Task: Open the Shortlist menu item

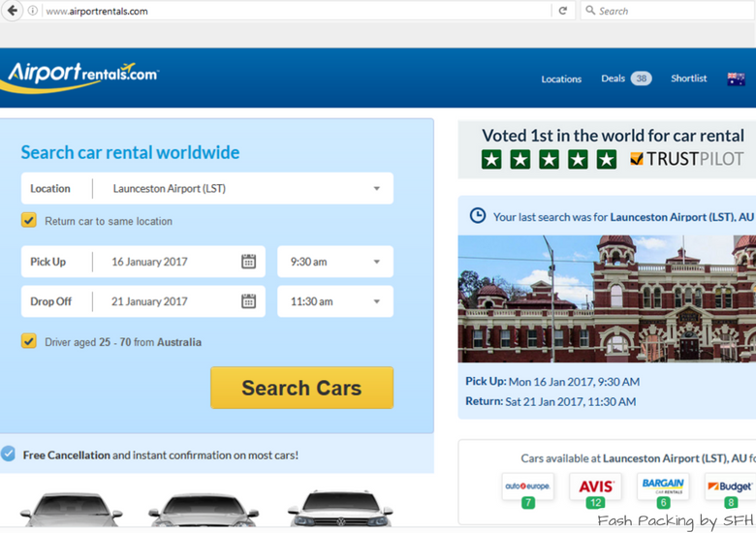Action: coord(688,78)
